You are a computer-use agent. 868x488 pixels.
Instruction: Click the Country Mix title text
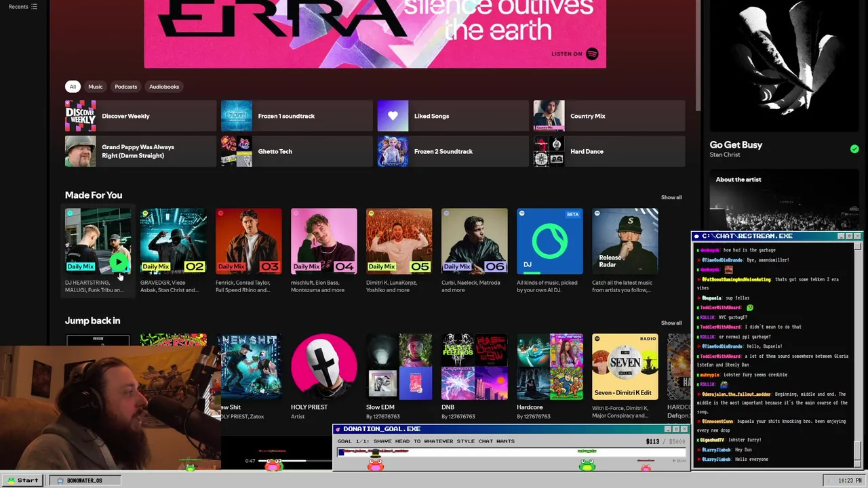(x=587, y=116)
